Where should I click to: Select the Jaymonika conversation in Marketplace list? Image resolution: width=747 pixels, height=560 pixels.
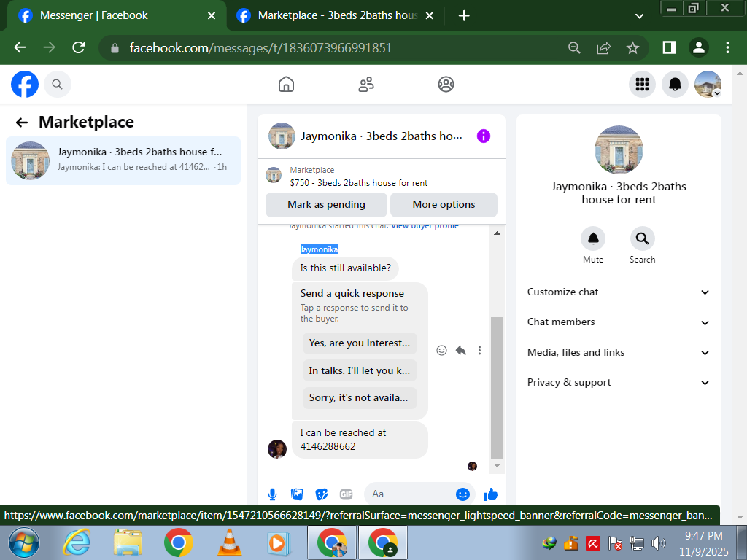123,160
